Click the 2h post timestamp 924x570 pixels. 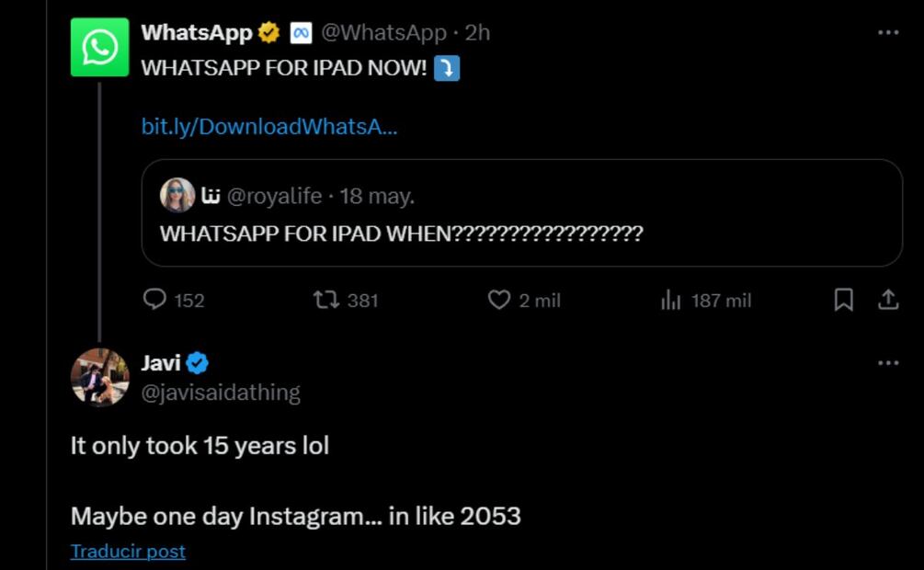(477, 33)
